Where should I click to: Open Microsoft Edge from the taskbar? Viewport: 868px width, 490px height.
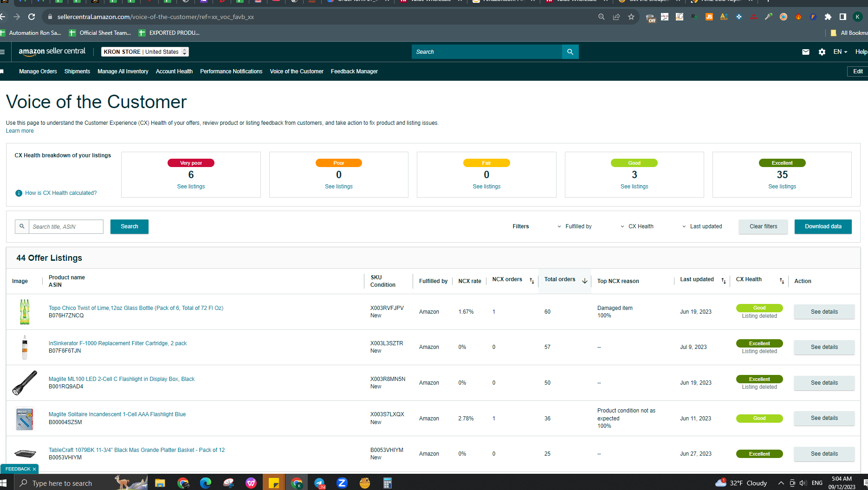point(206,483)
